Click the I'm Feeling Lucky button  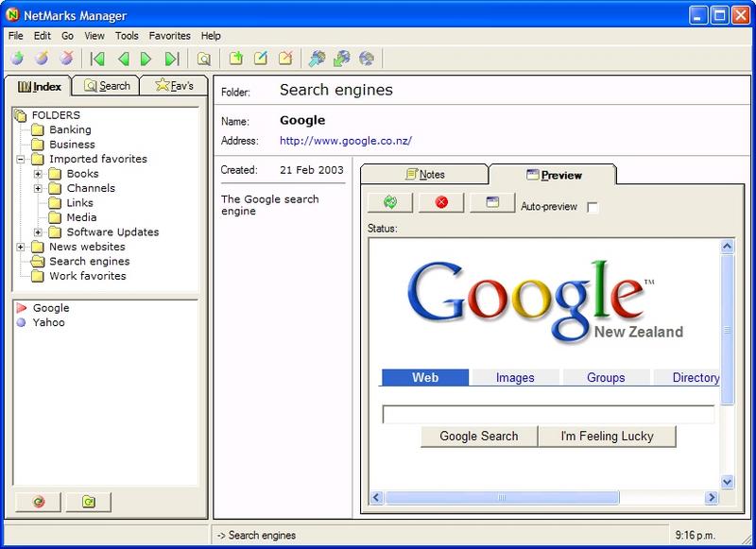607,437
